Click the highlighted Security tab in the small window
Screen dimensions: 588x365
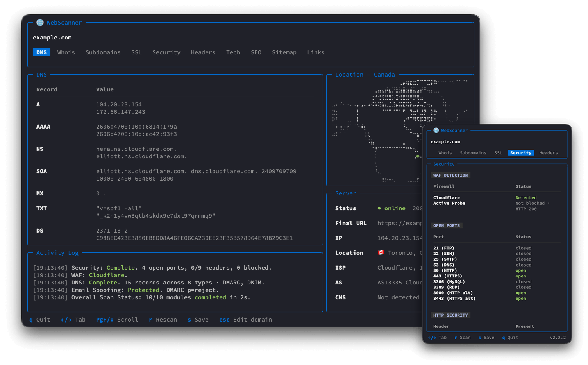[521, 153]
